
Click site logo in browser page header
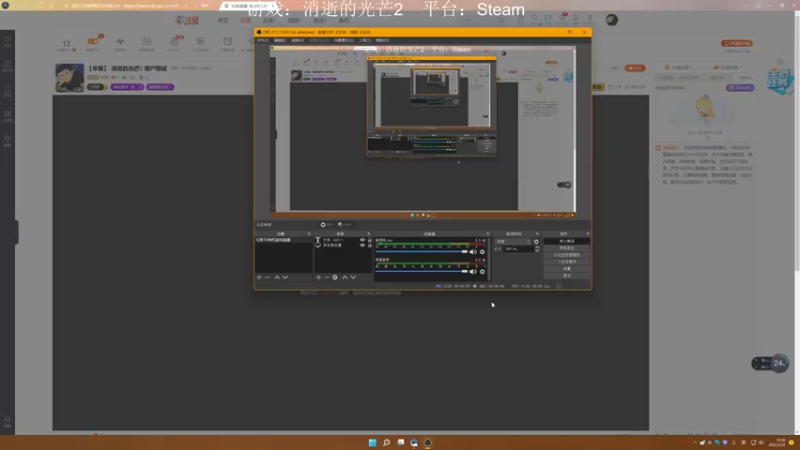187,20
